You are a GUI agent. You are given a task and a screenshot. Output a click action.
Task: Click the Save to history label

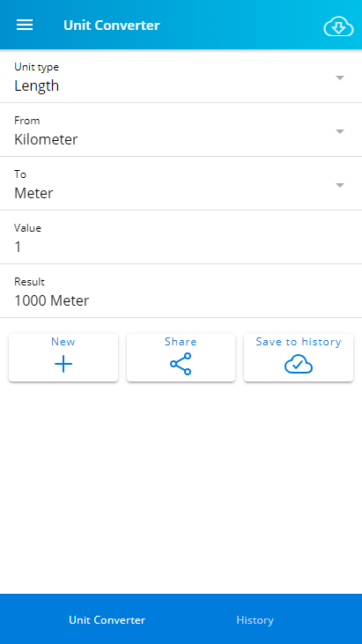299,342
